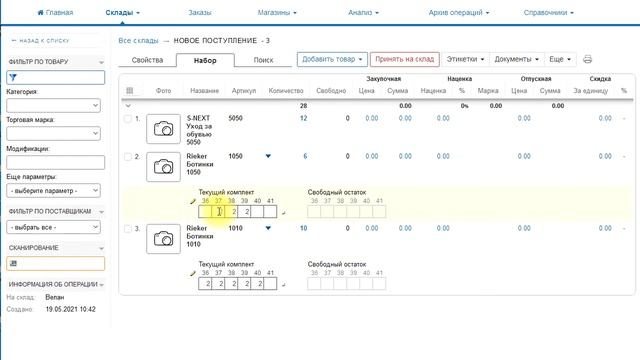This screenshot has height=360, width=640.
Task: Click the apply arrow icon after 1050 sizes
Action: pyautogui.click(x=284, y=213)
